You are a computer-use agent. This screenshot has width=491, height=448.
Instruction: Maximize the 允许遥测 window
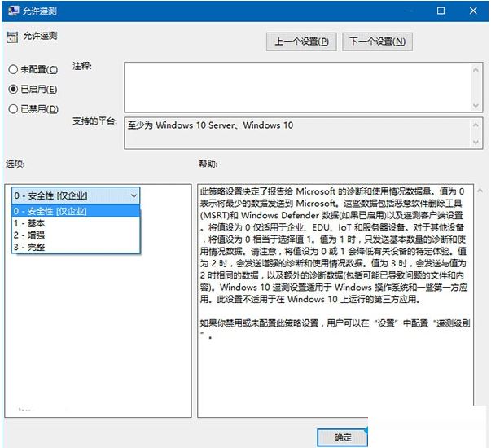pos(441,11)
